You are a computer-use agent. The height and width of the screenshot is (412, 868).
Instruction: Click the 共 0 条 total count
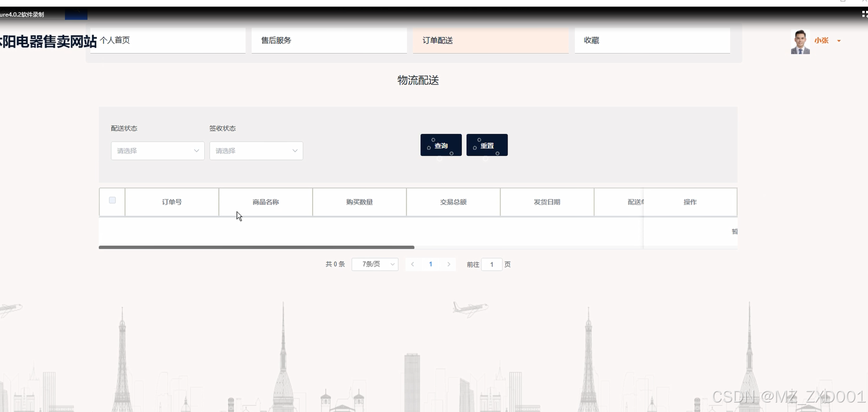pyautogui.click(x=335, y=264)
